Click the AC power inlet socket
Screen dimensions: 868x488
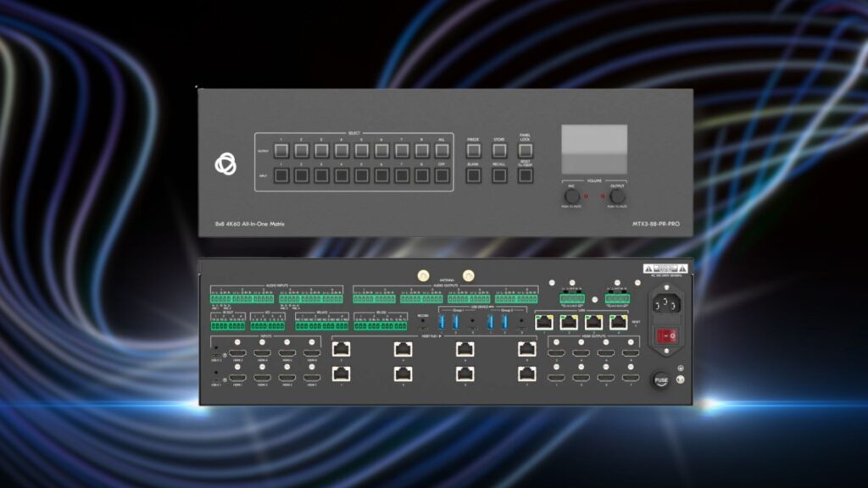tap(666, 303)
